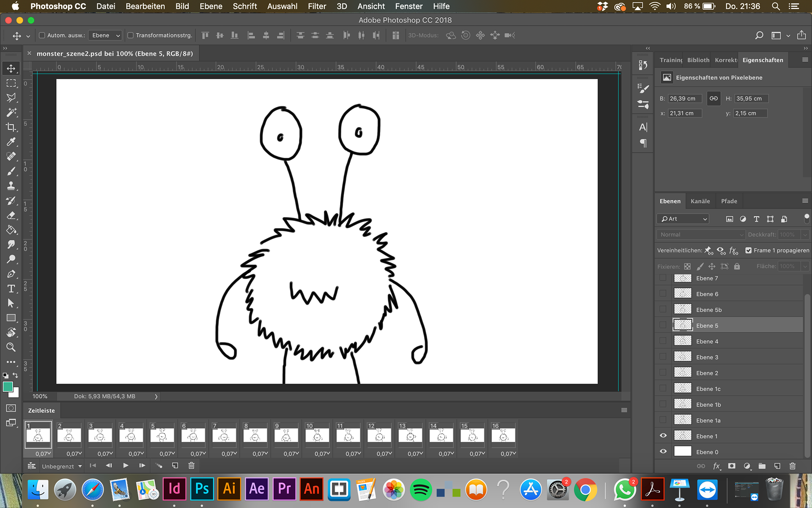The width and height of the screenshot is (812, 508).
Task: Select the Crop tool
Action: point(11,127)
